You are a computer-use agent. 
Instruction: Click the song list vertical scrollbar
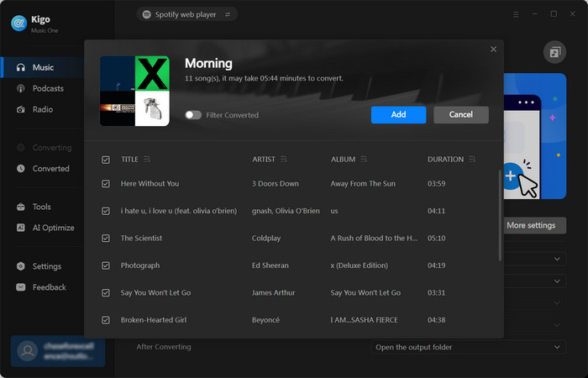coord(500,216)
